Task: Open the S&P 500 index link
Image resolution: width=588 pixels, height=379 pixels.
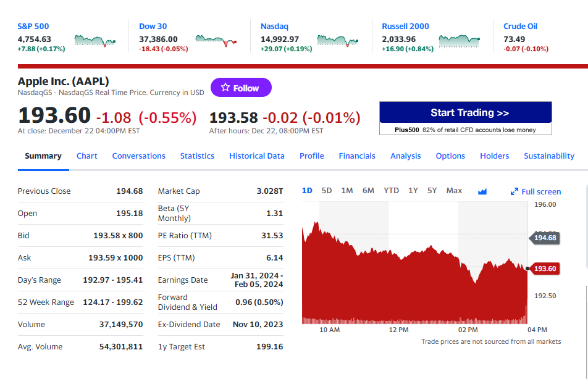Action: [x=33, y=27]
